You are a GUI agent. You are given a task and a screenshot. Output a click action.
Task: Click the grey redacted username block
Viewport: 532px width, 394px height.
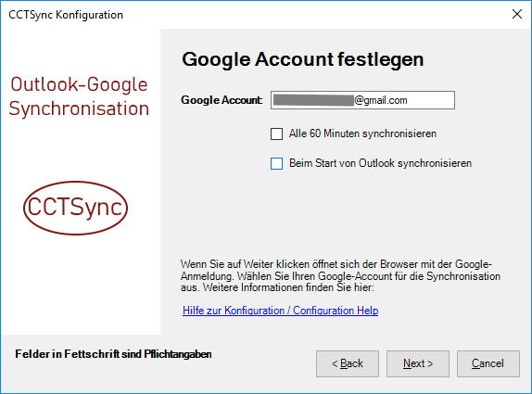[313, 100]
